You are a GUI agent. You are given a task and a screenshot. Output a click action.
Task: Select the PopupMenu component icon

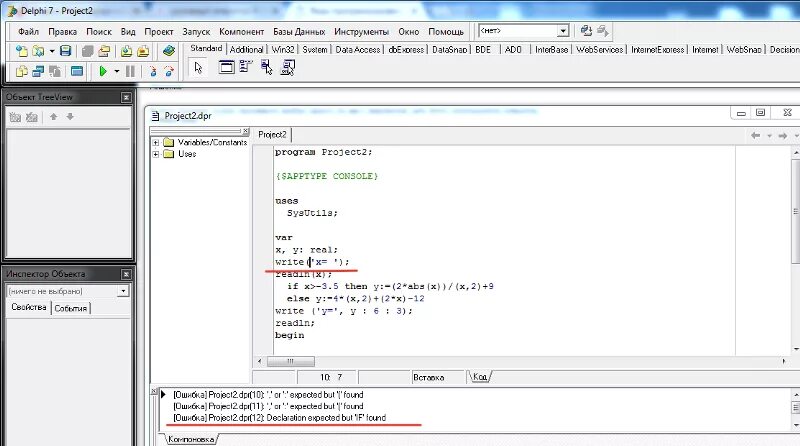266,67
